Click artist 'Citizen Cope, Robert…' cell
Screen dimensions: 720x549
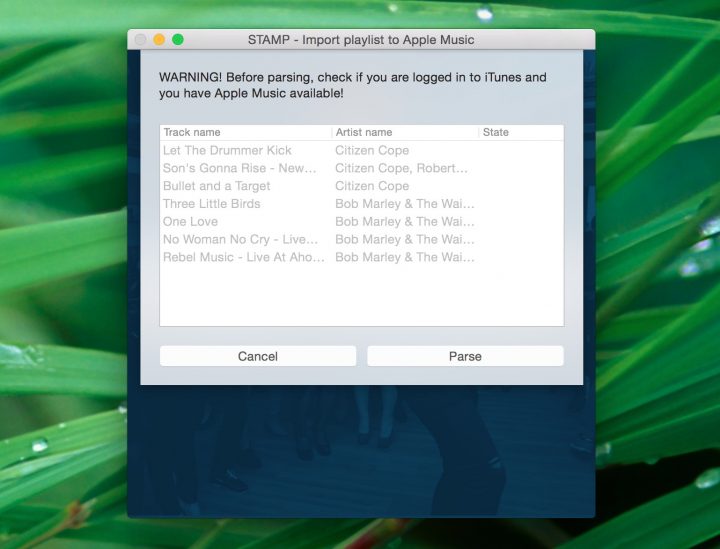click(x=401, y=168)
